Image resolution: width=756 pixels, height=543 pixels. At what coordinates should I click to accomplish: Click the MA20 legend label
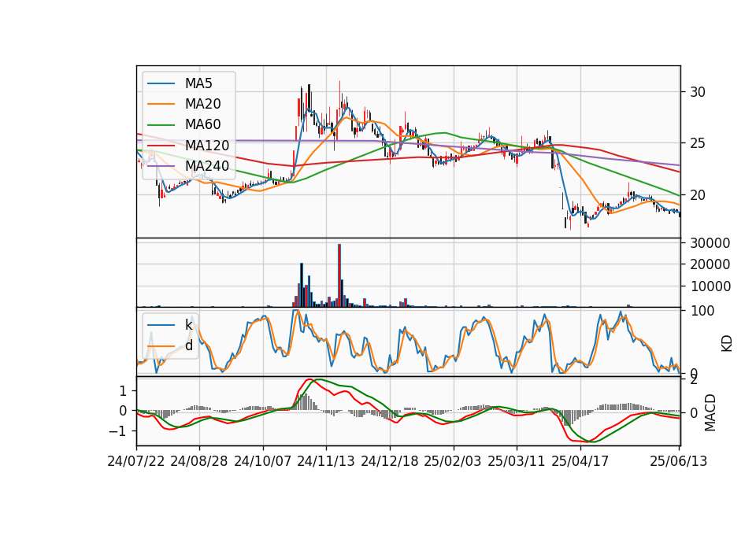click(202, 104)
